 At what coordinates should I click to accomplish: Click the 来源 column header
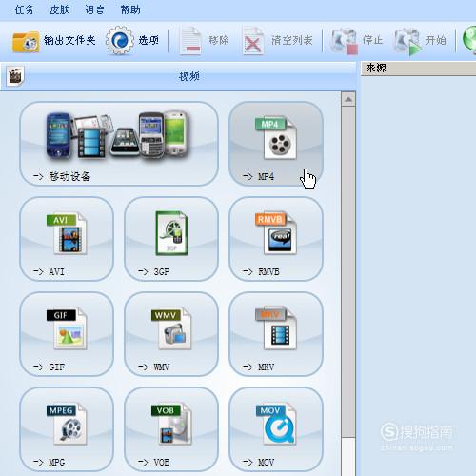418,69
